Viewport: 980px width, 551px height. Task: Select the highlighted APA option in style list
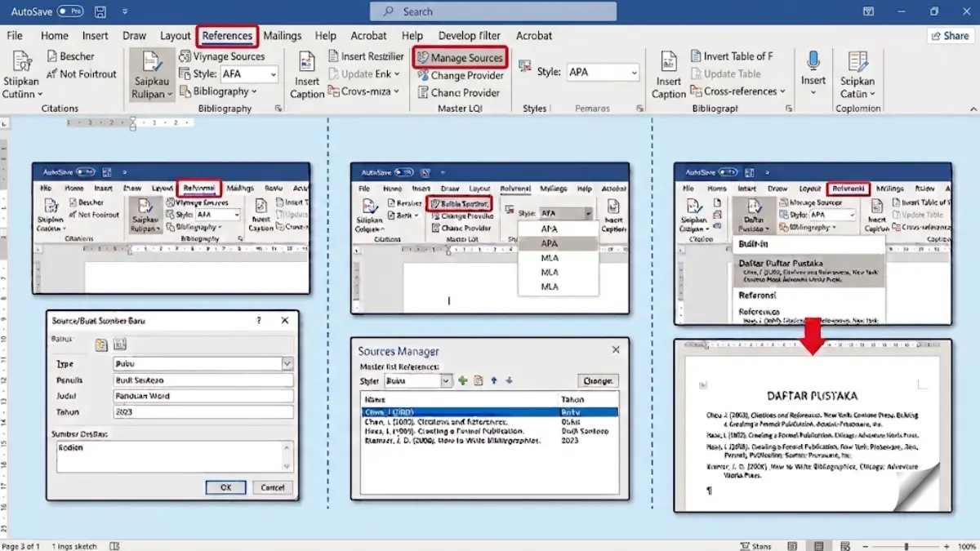[559, 243]
